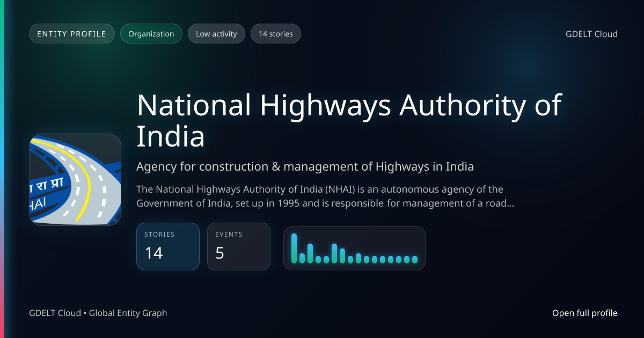Click the NHAI description paragraph
Screen dimensions: 644x338
pos(325,196)
